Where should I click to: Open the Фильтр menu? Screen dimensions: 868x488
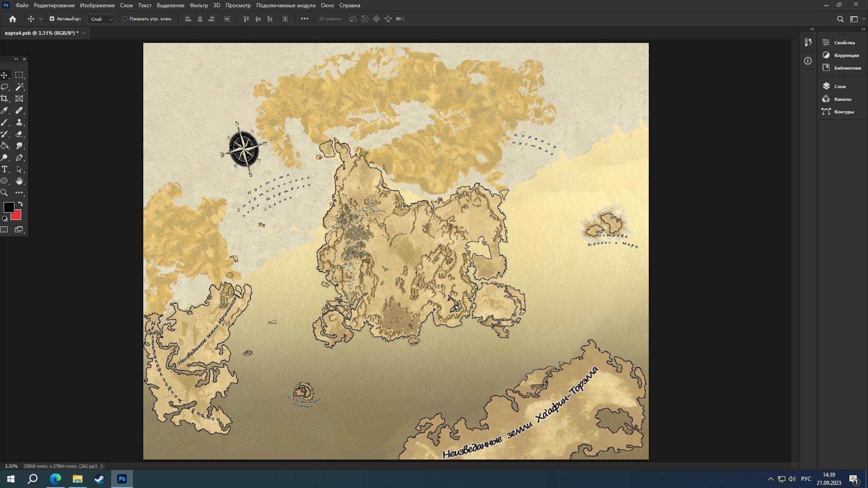(198, 5)
